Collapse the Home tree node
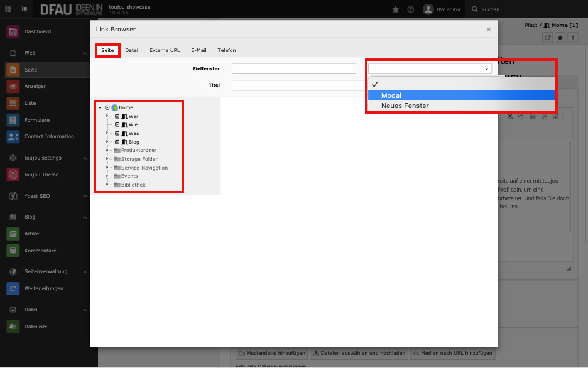This screenshot has height=368, width=588. click(100, 107)
